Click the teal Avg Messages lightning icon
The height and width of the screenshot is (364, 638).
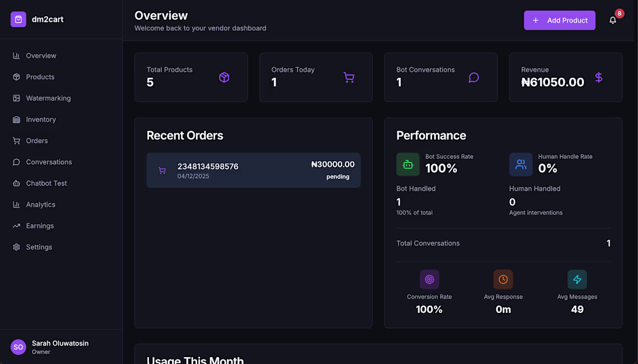coord(577,279)
